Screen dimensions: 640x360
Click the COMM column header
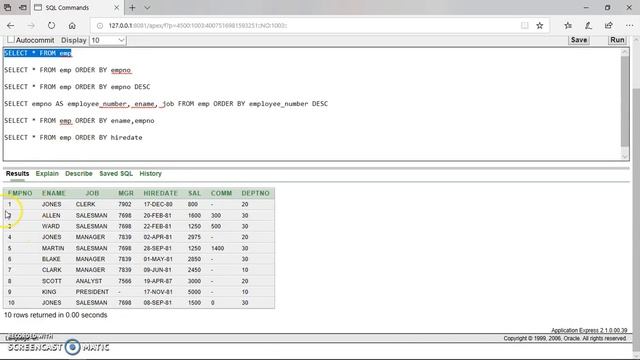221,193
